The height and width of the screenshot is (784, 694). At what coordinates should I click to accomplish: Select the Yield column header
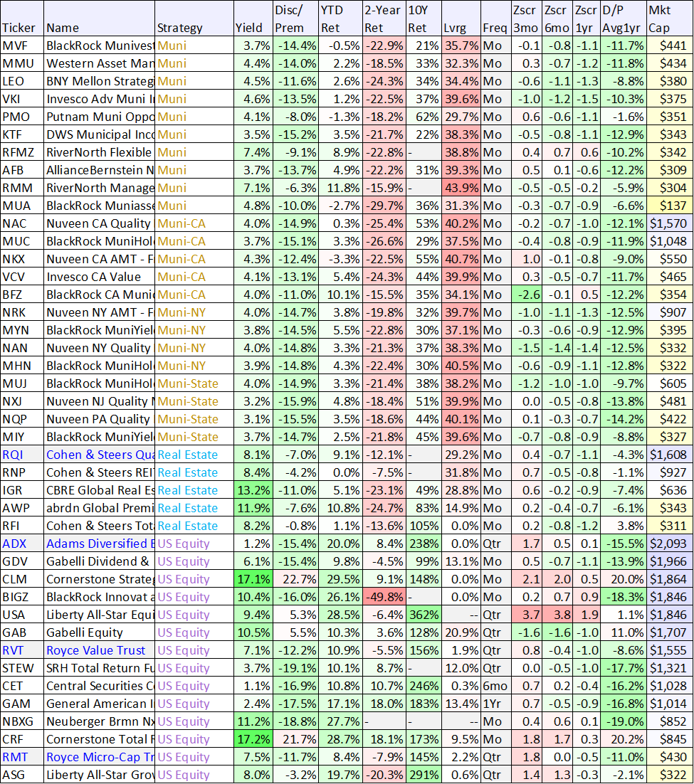tap(253, 18)
